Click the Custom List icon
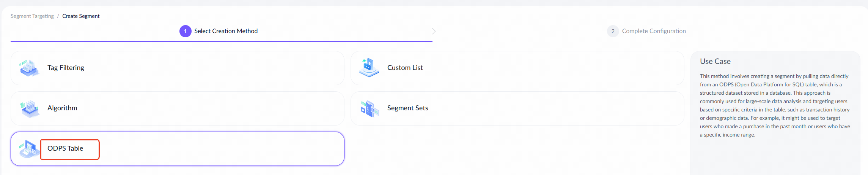The image size is (868, 175). (369, 68)
